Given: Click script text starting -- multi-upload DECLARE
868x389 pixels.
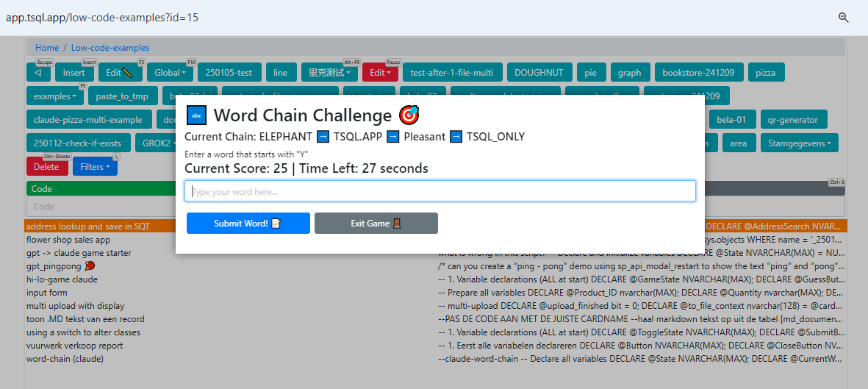Looking at the screenshot, I should point(640,305).
